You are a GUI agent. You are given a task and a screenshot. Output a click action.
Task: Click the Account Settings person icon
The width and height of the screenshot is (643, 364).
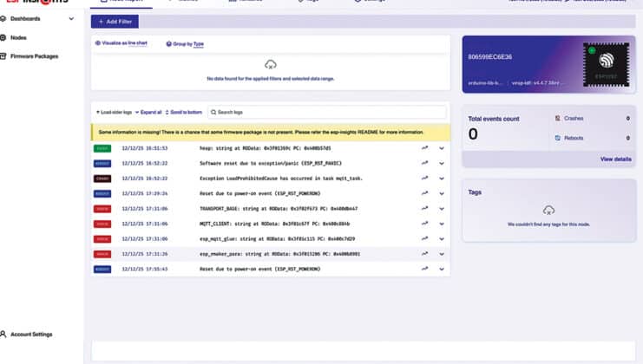point(3,335)
